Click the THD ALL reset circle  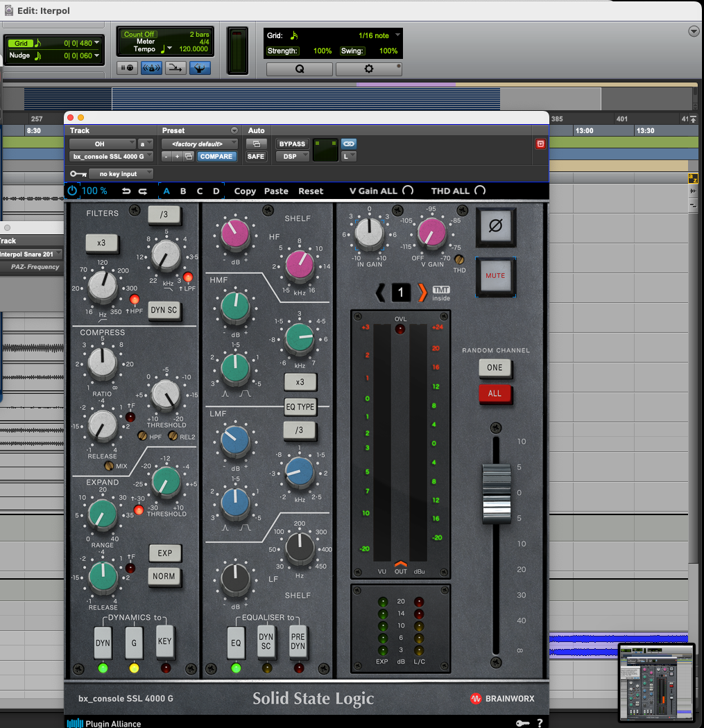point(480,191)
